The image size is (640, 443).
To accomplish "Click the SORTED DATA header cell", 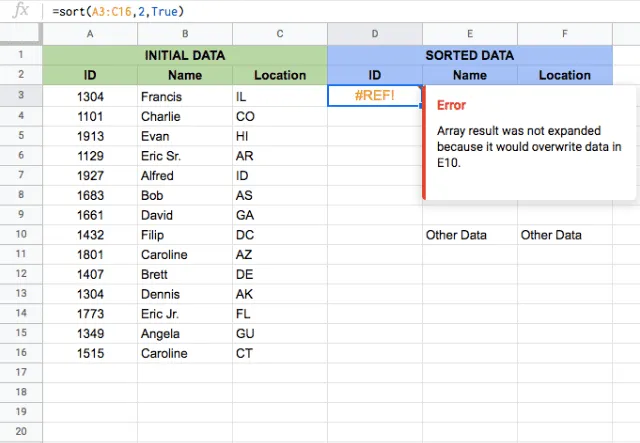I will pos(470,55).
